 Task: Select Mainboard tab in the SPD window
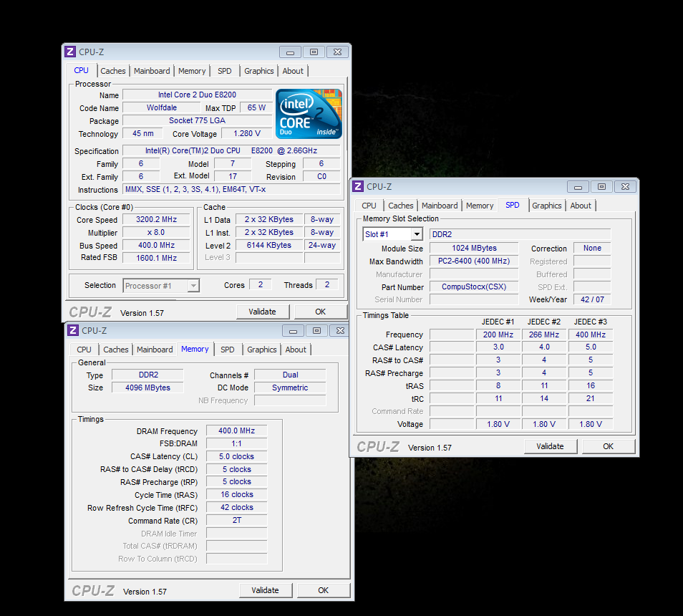[x=440, y=206]
